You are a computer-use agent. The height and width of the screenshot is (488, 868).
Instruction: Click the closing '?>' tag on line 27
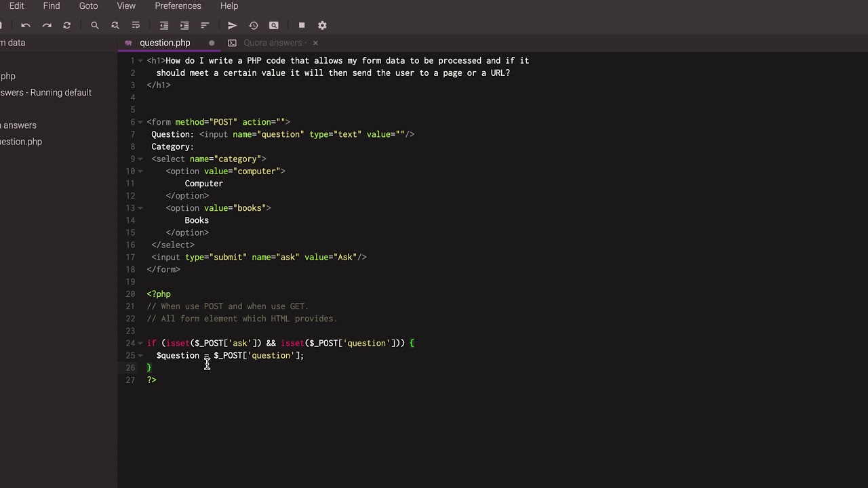[152, 380]
